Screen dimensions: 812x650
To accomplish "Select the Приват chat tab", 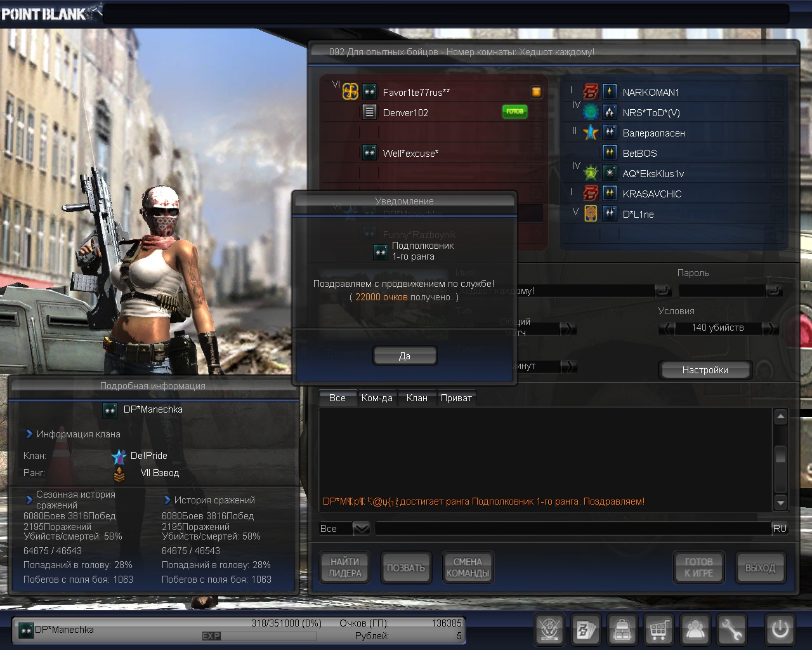I will click(x=456, y=398).
